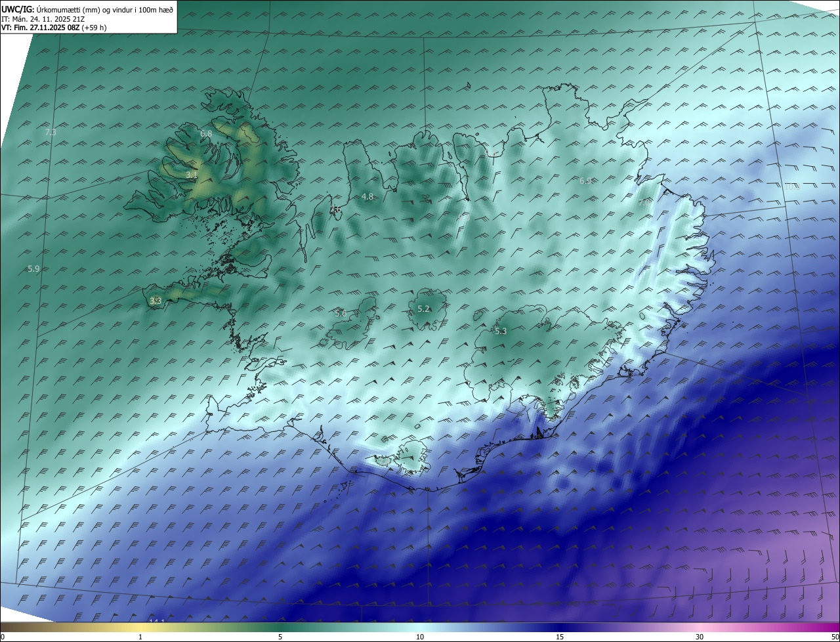The height and width of the screenshot is (642, 840).
Task: Click the 15 tick on the color scale
Action: [560, 637]
